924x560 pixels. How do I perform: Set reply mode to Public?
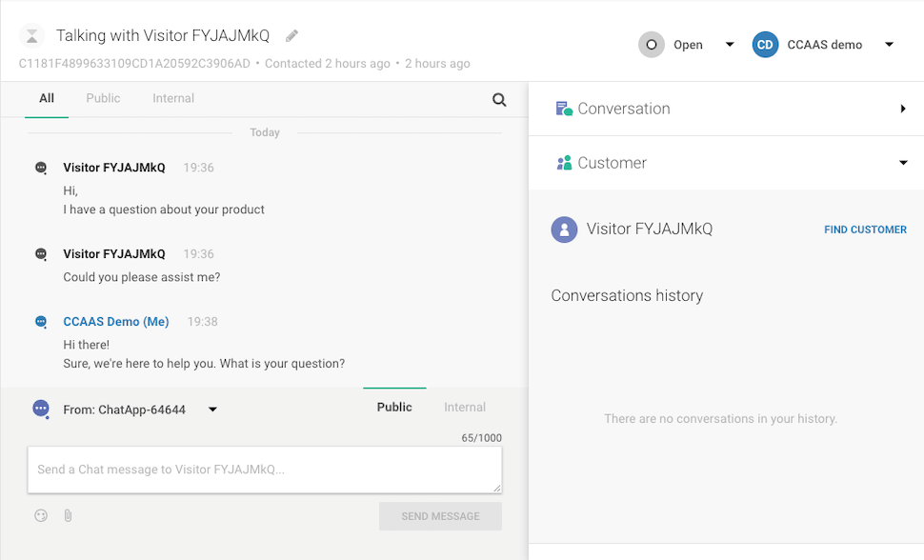coord(394,407)
